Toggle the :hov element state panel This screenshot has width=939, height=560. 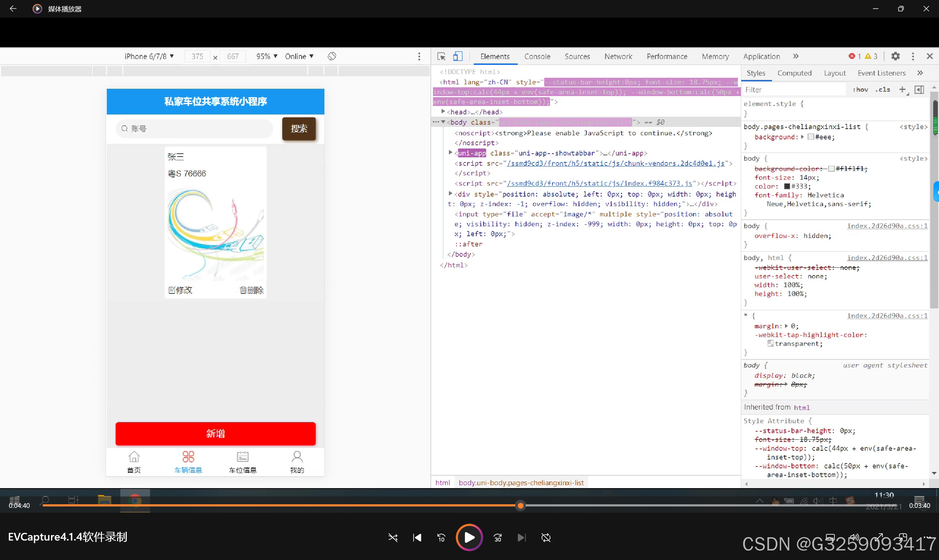(860, 89)
